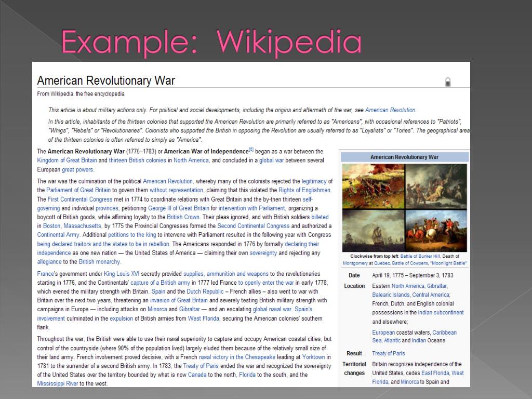Follow petitions to the king link
The height and width of the screenshot is (399, 532).
click(132, 234)
